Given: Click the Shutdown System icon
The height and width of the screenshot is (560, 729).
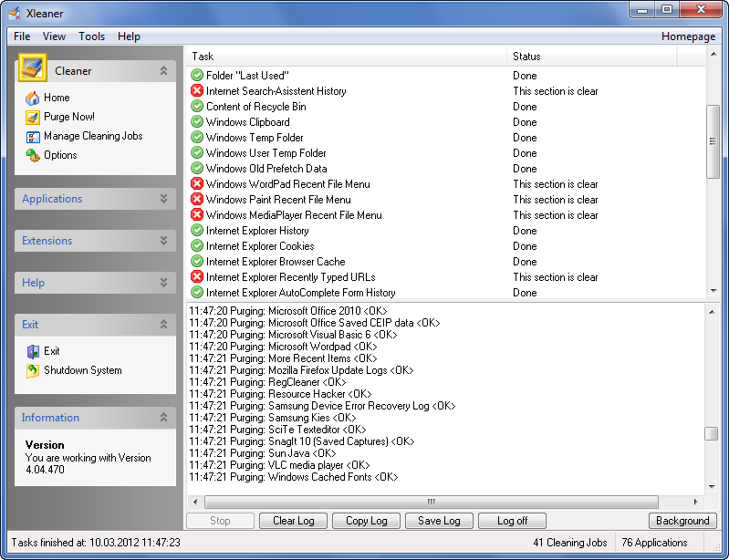Looking at the screenshot, I should click(x=33, y=370).
